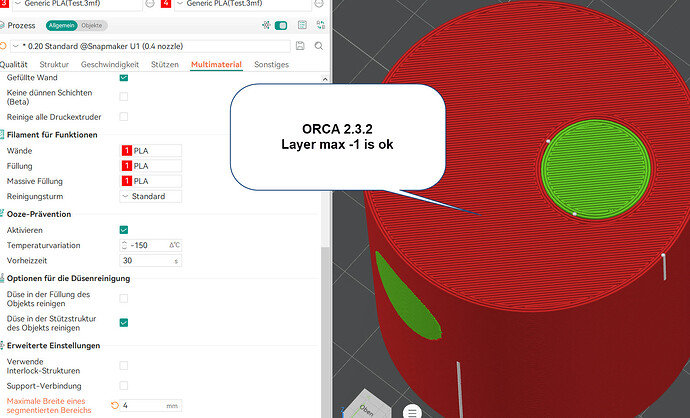Screen dimensions: 690x418
Task: Disable Ooze-Prävention Aktivieren checkbox
Action: point(124,230)
